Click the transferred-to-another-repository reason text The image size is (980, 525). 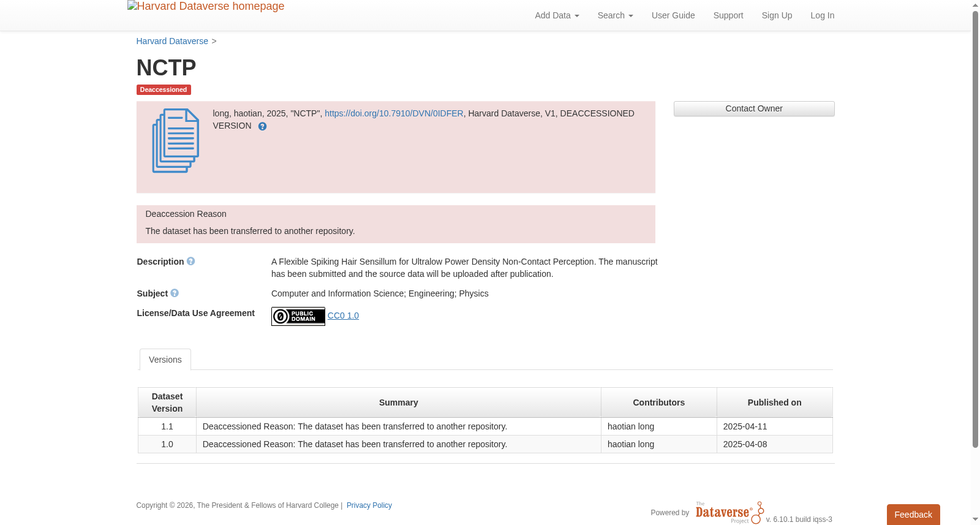250,231
